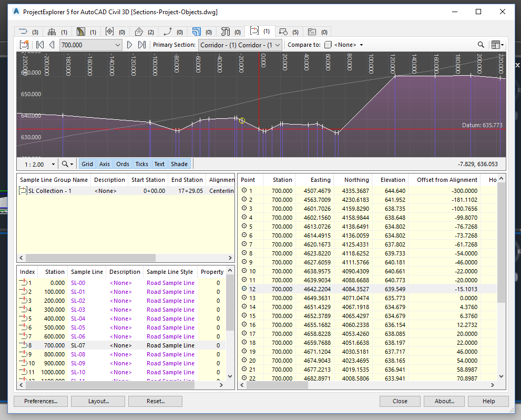Switch to the Object Sets tab (5)
The image size is (521, 420).
tap(289, 32)
